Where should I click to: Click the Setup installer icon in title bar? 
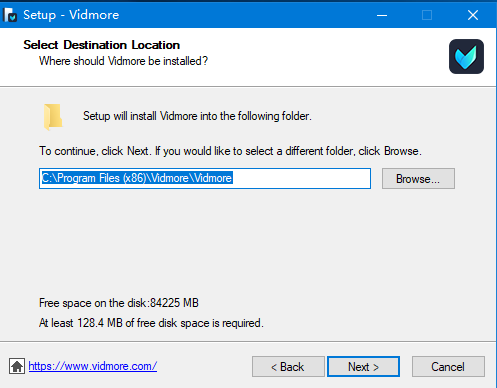pyautogui.click(x=10, y=15)
